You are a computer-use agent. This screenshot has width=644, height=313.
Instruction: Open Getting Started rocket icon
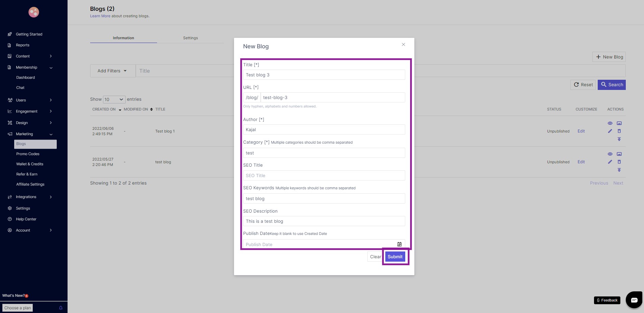(10, 34)
